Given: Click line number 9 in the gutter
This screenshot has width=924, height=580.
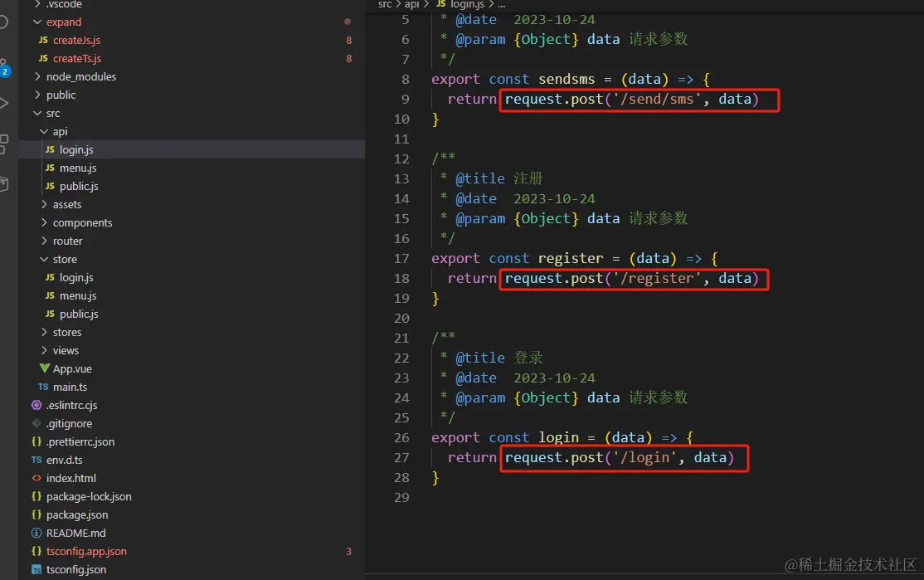Looking at the screenshot, I should (x=406, y=100).
